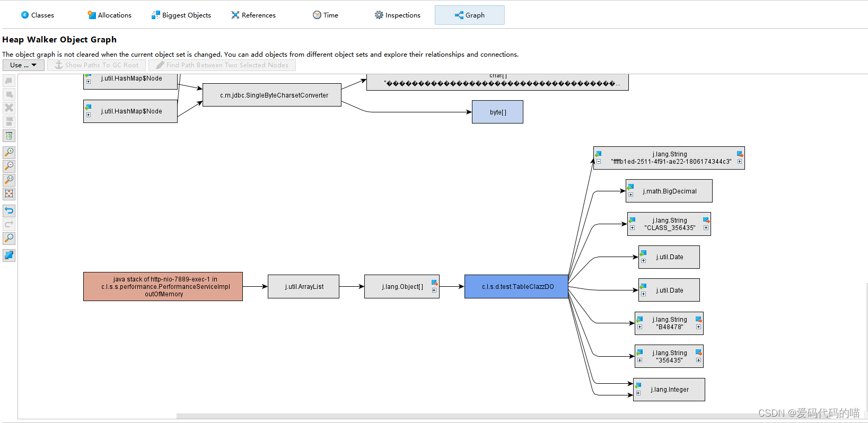Click the remove unconnected nodes toolbar icon
Screen dimensions: 868x423
click(x=9, y=122)
